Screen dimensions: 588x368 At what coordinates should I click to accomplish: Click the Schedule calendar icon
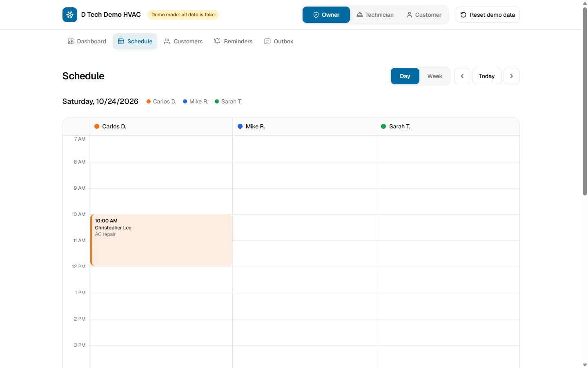(121, 41)
